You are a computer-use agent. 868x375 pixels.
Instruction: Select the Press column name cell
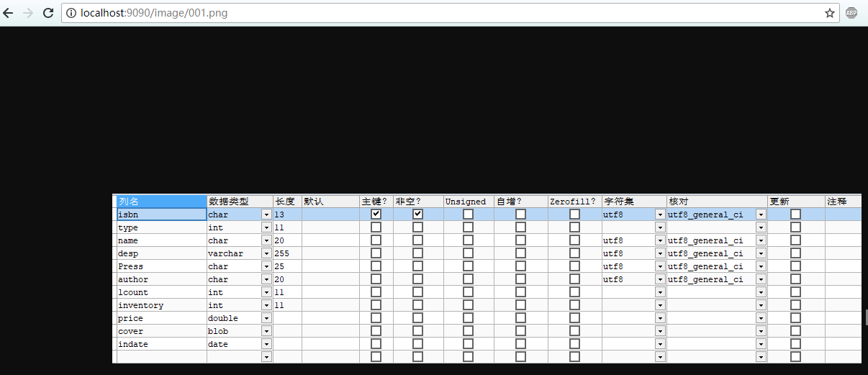point(161,266)
